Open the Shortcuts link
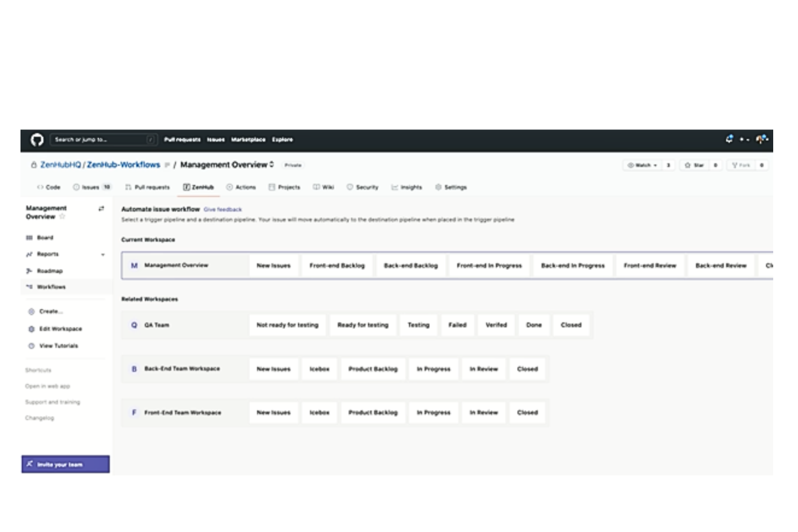Viewport: 798px width, 532px height. [x=38, y=370]
